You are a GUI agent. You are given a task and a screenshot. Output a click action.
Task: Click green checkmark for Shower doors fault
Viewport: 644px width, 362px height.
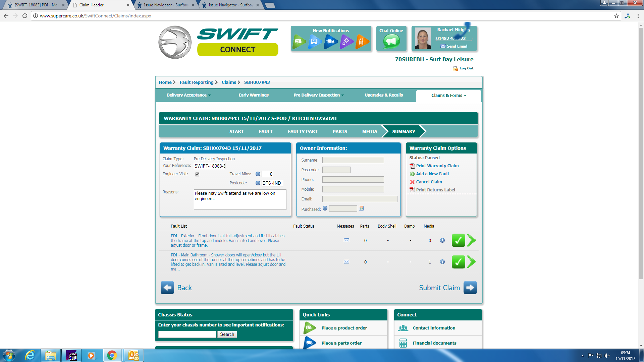click(x=458, y=262)
